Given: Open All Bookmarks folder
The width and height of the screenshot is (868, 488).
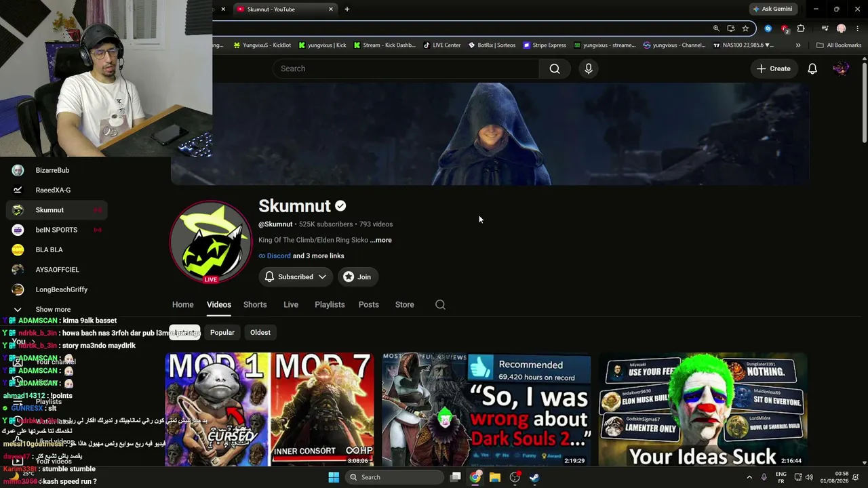Looking at the screenshot, I should point(839,45).
